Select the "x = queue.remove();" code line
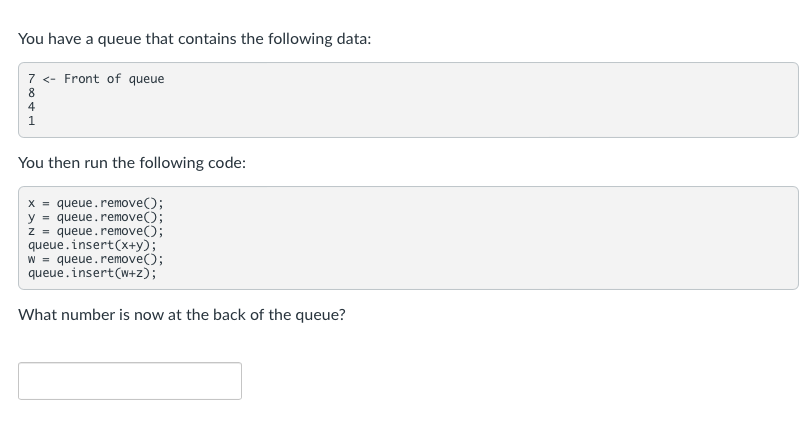Image resolution: width=810 pixels, height=424 pixels. coord(96,203)
